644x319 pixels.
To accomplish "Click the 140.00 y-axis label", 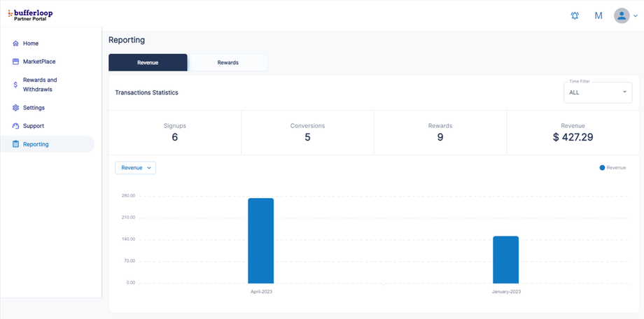I will [128, 239].
